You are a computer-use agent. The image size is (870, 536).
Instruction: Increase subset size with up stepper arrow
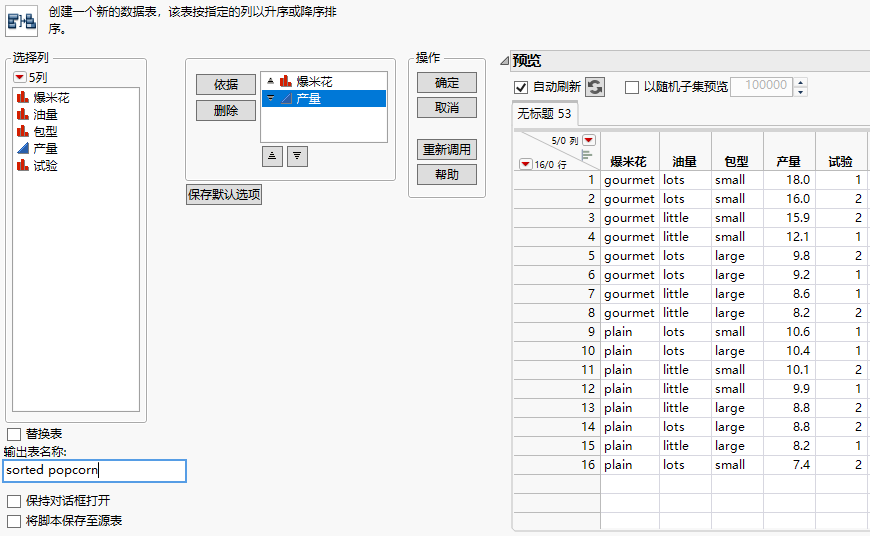(x=800, y=82)
